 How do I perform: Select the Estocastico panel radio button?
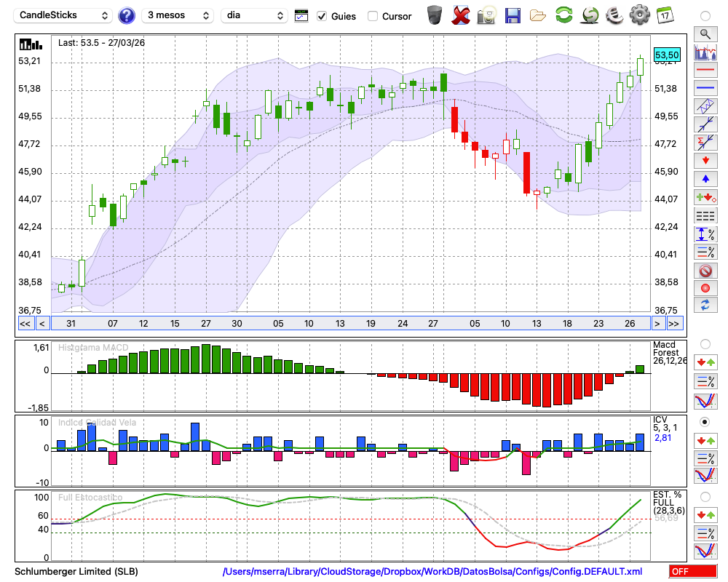click(705, 497)
